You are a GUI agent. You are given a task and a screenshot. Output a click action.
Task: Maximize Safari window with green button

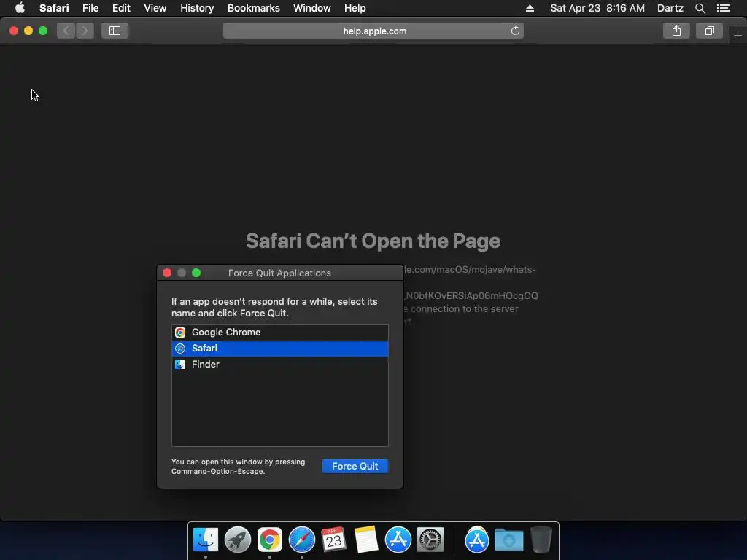point(43,31)
